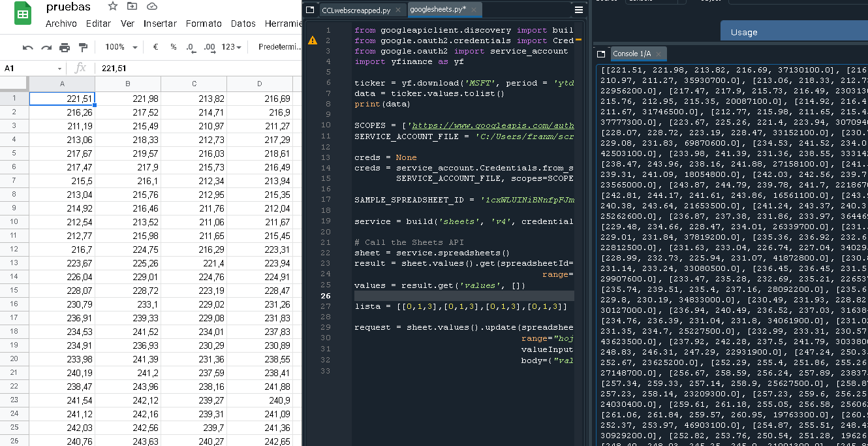Click the empty line 26 in editor
868x446 pixels.
tap(464, 296)
